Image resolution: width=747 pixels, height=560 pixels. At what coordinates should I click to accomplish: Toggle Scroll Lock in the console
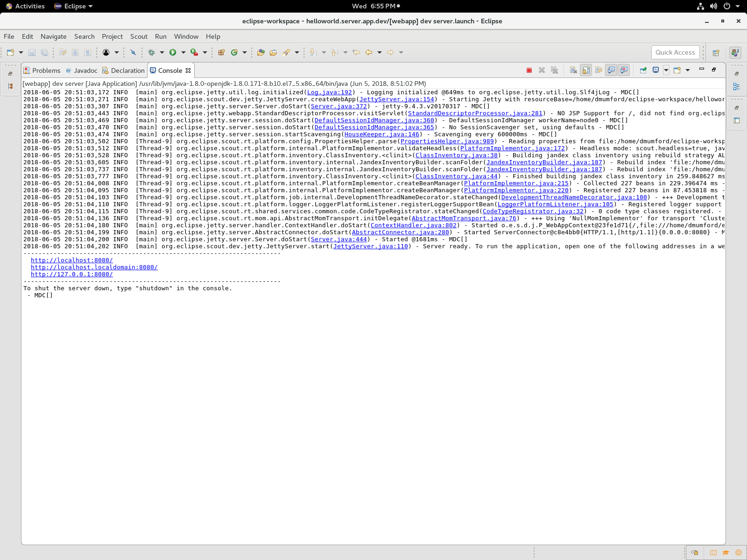tap(586, 70)
